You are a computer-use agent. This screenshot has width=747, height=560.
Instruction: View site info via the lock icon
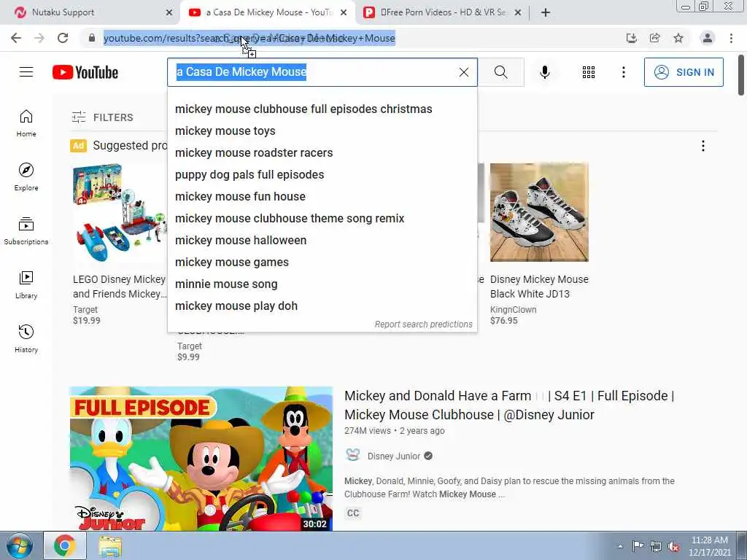(x=92, y=38)
